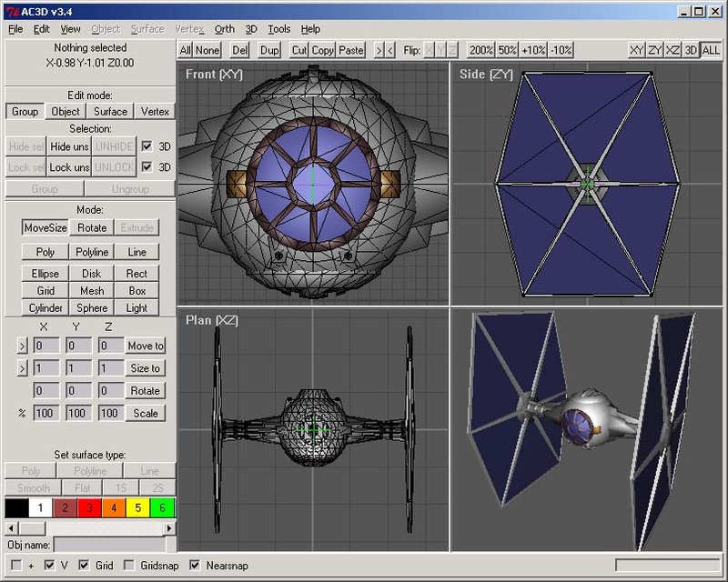Open the 3D menu
The image size is (728, 582).
(x=251, y=29)
